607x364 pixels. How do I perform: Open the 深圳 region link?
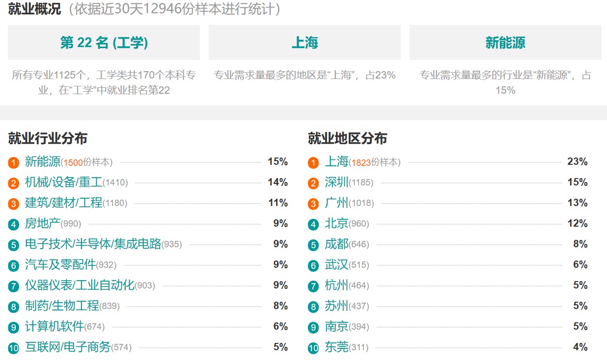[336, 182]
